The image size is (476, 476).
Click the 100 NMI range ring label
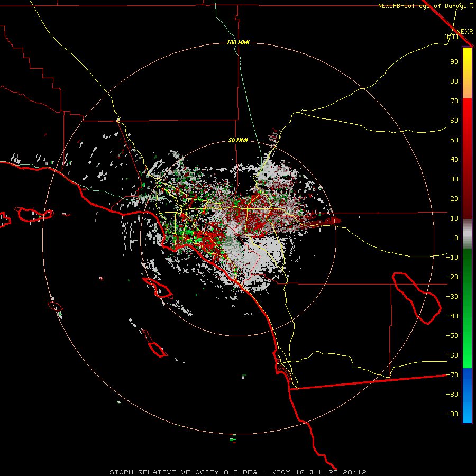[x=238, y=42]
